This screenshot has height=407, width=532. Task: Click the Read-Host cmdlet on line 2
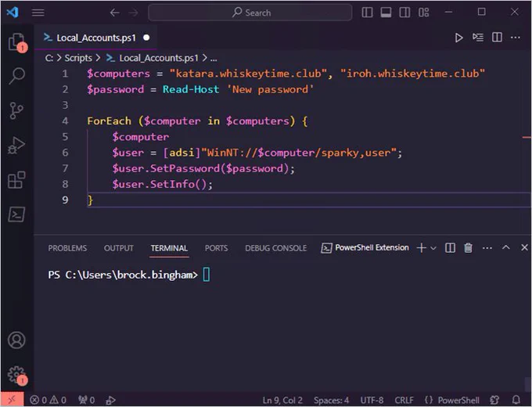coord(191,89)
